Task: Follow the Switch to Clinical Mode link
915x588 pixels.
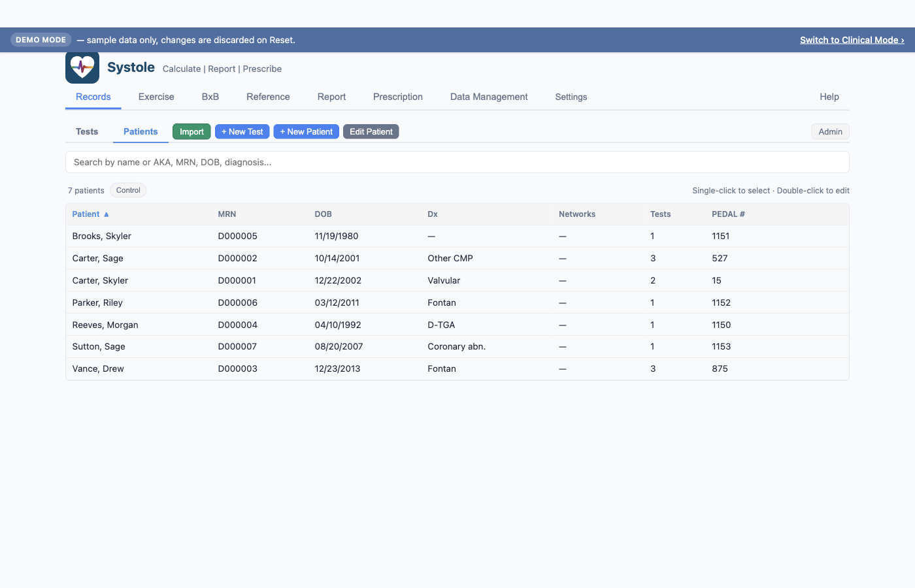Action: tap(852, 40)
